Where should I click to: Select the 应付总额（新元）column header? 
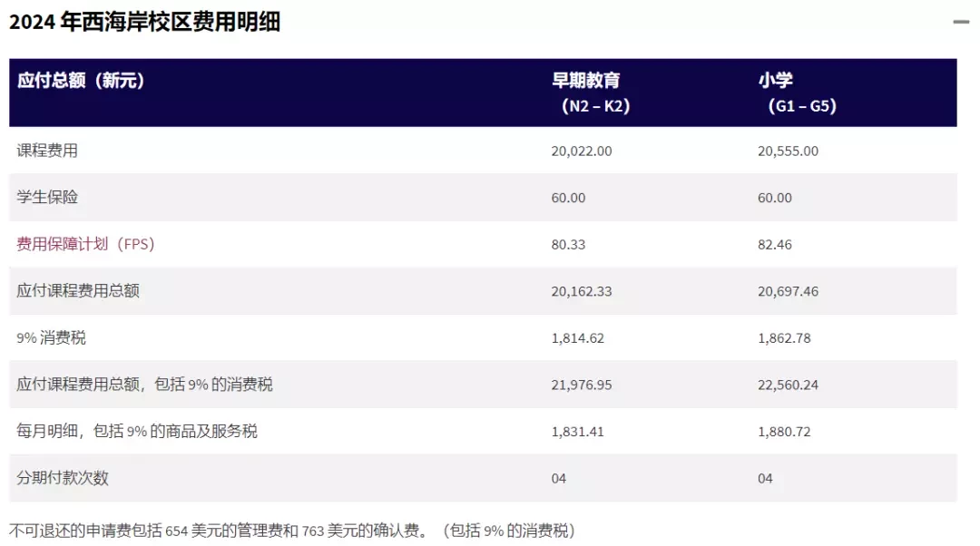[x=81, y=81]
